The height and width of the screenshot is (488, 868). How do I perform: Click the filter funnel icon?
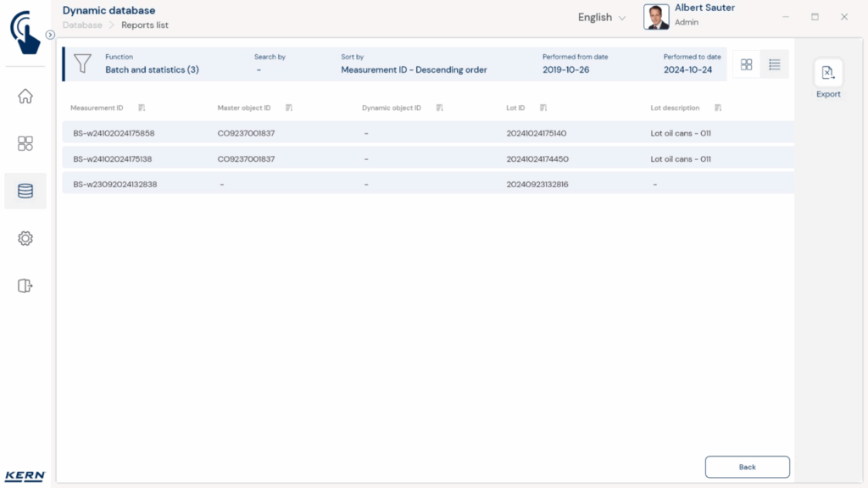click(x=82, y=64)
